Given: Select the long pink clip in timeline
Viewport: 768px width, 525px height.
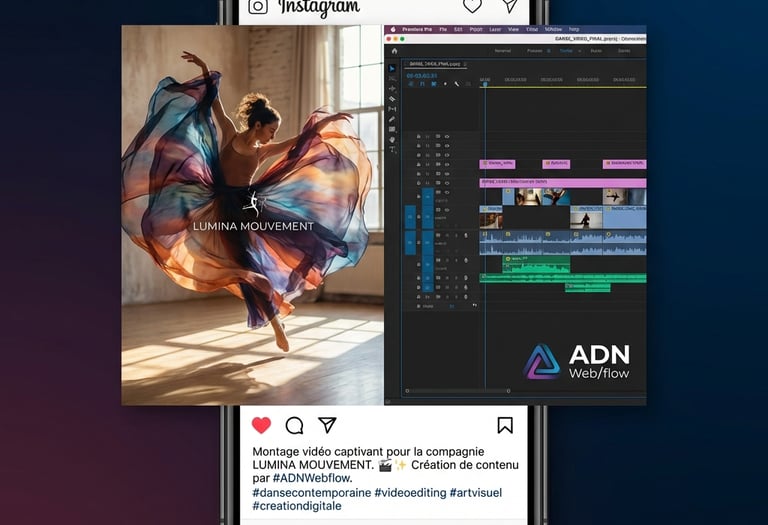Looking at the screenshot, I should pyautogui.click(x=563, y=183).
